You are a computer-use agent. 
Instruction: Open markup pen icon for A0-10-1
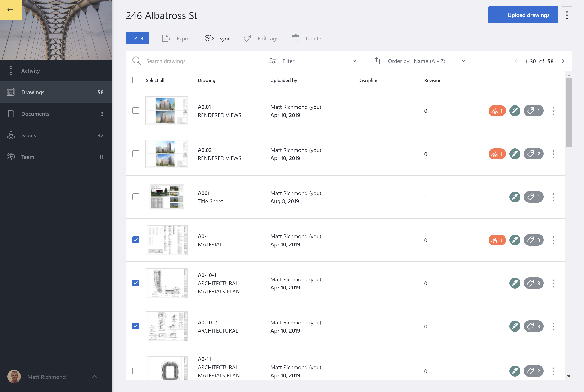(x=515, y=283)
